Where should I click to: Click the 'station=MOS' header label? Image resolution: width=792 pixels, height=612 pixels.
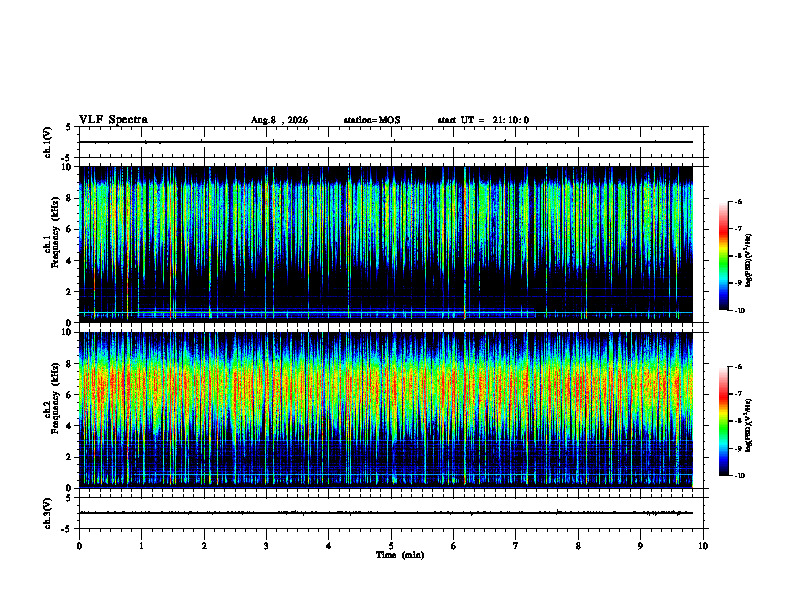tap(372, 120)
